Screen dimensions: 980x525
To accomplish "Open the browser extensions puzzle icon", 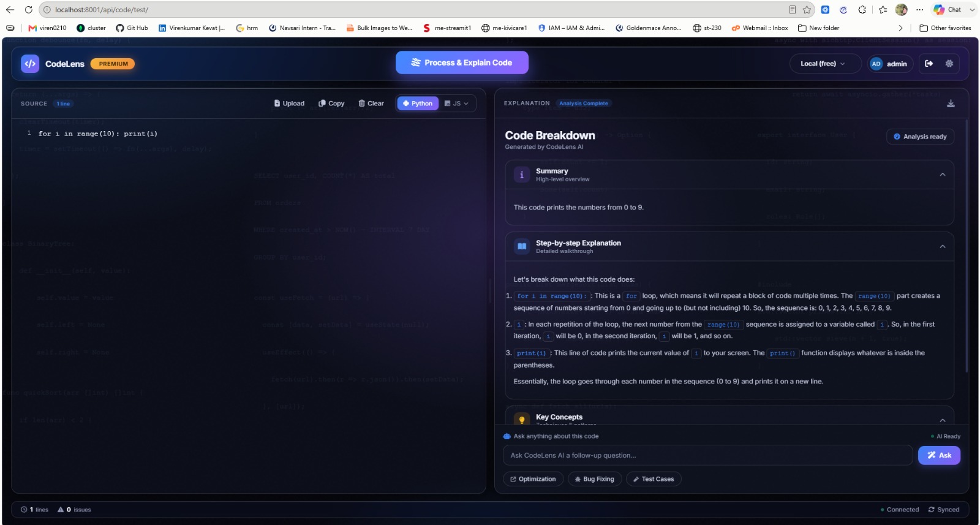I will click(862, 10).
